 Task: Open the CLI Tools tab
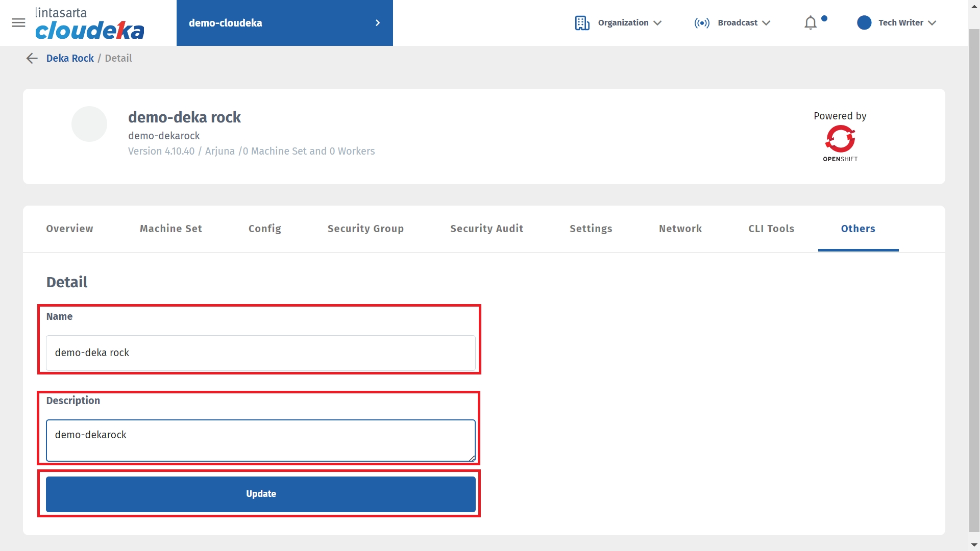(771, 229)
